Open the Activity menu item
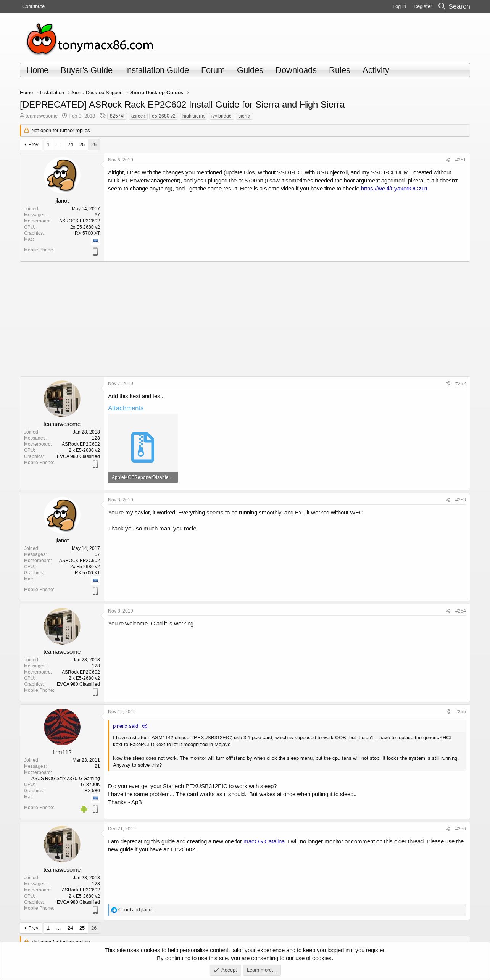This screenshot has height=980, width=490. click(x=376, y=70)
